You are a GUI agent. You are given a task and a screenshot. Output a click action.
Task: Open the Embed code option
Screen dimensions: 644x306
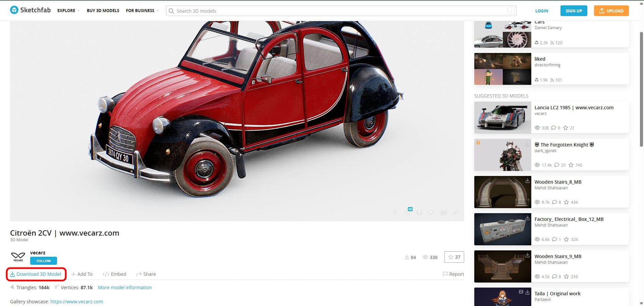click(114, 274)
